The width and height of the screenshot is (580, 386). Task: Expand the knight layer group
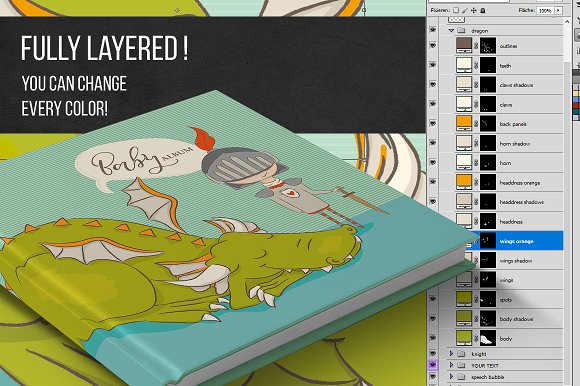point(451,354)
